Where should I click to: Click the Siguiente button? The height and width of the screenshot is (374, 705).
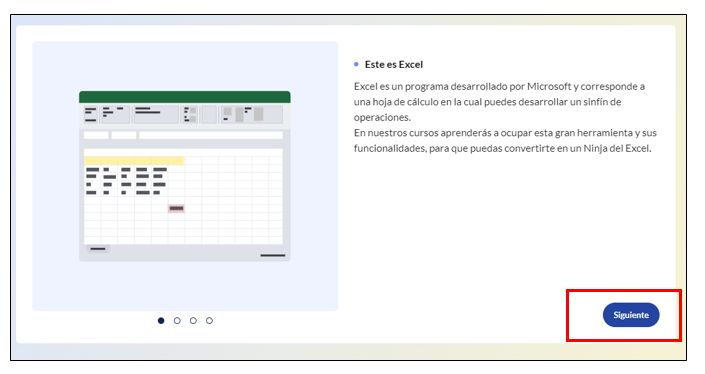tap(631, 315)
